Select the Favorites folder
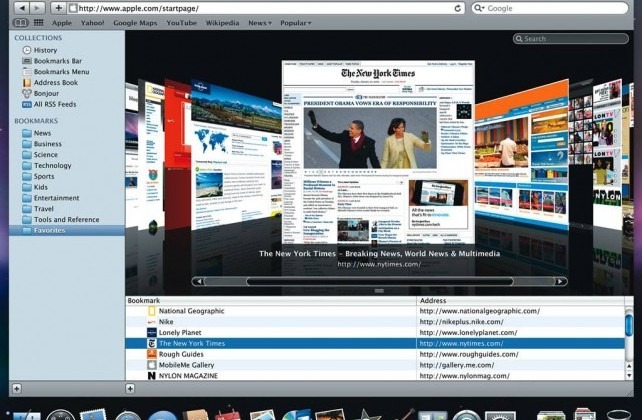This screenshot has width=642, height=420. coord(67,230)
